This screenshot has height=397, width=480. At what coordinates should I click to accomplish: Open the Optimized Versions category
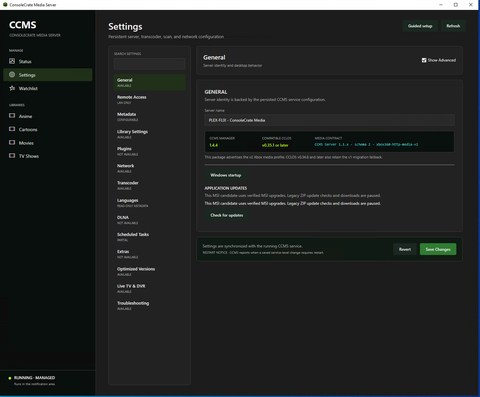tap(149, 271)
